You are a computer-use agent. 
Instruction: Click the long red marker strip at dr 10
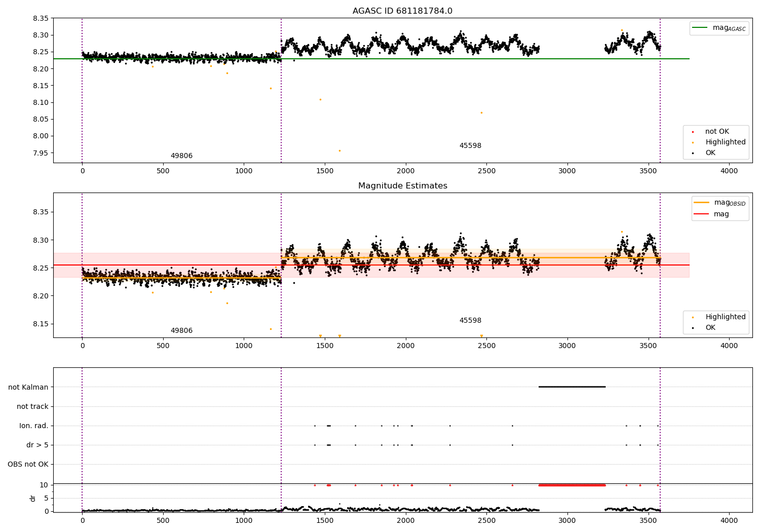[x=572, y=485]
